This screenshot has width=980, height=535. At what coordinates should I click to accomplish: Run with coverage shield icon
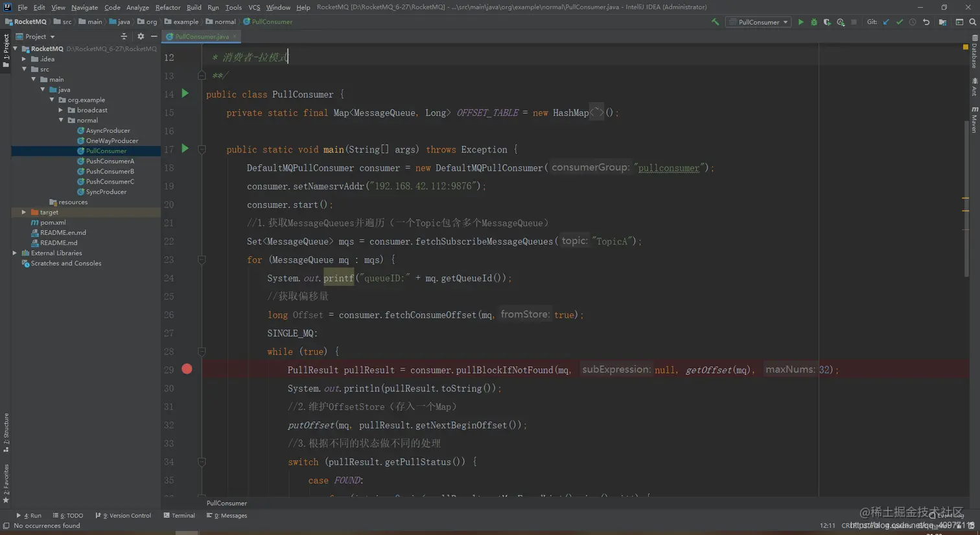(x=827, y=22)
